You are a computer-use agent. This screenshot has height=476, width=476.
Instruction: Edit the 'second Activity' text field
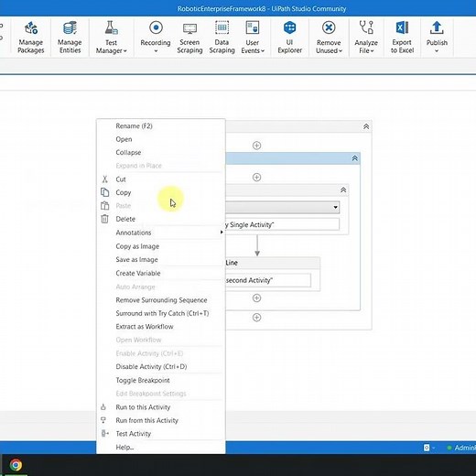pos(268,280)
